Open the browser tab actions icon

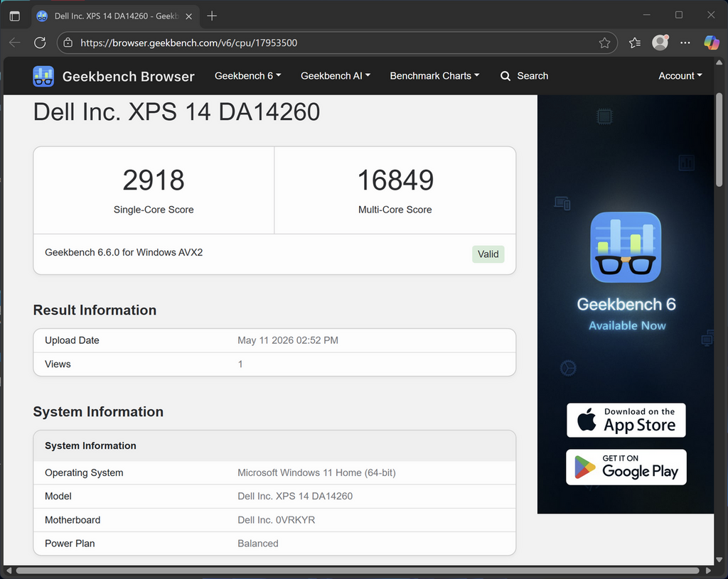[x=15, y=16]
